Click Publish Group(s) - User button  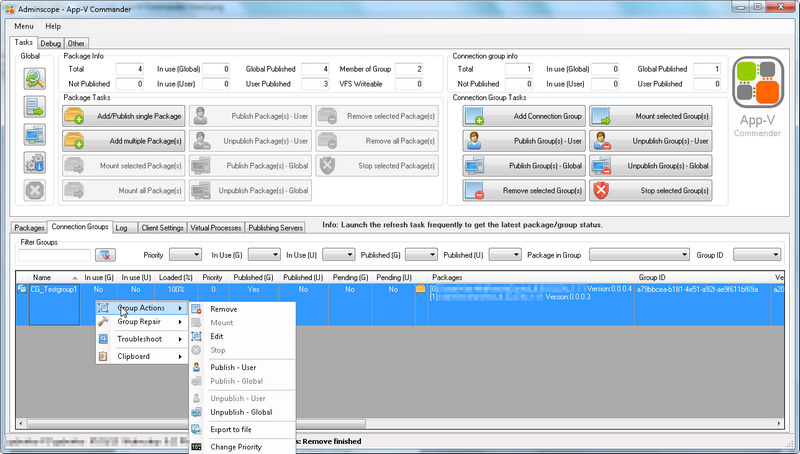(x=524, y=141)
